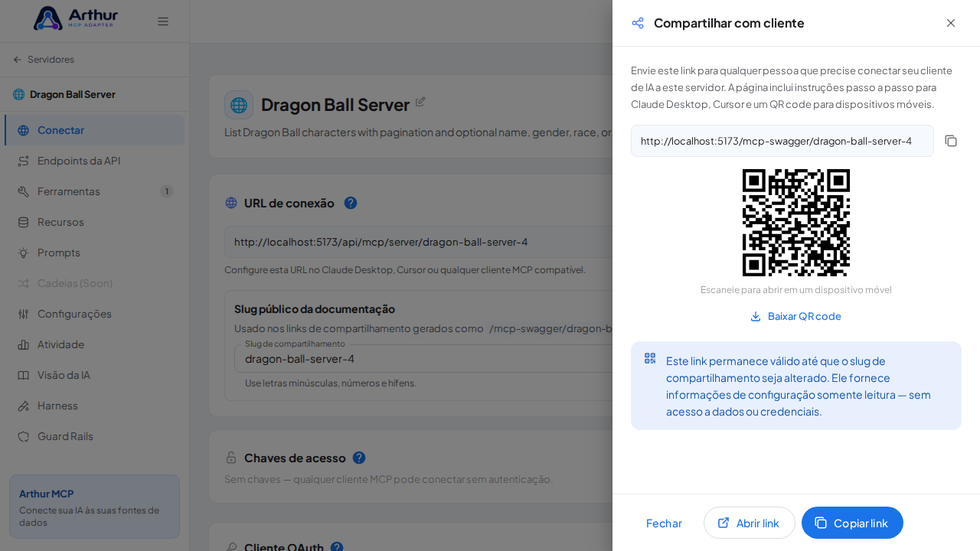Edit the Dragon Ball Server name with the pencil icon
The height and width of the screenshot is (551, 980).
point(420,101)
